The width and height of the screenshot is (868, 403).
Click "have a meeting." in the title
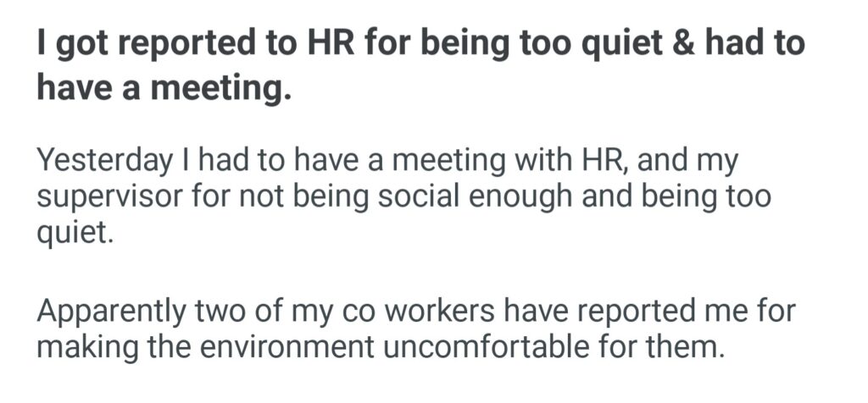tap(164, 87)
